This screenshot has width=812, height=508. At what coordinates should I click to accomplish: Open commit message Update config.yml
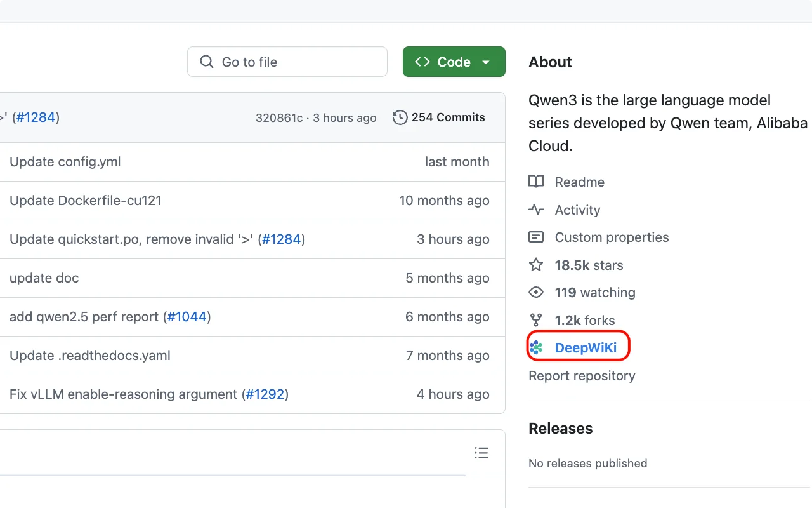coord(65,162)
